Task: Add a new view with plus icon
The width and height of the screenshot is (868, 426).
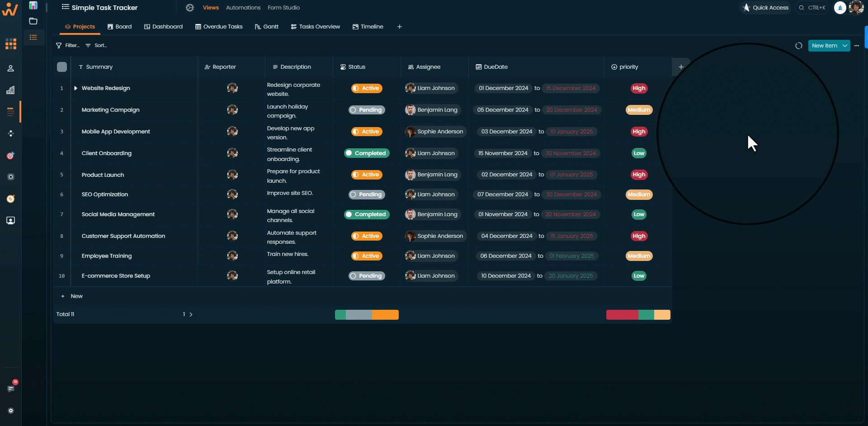Action: 399,27
